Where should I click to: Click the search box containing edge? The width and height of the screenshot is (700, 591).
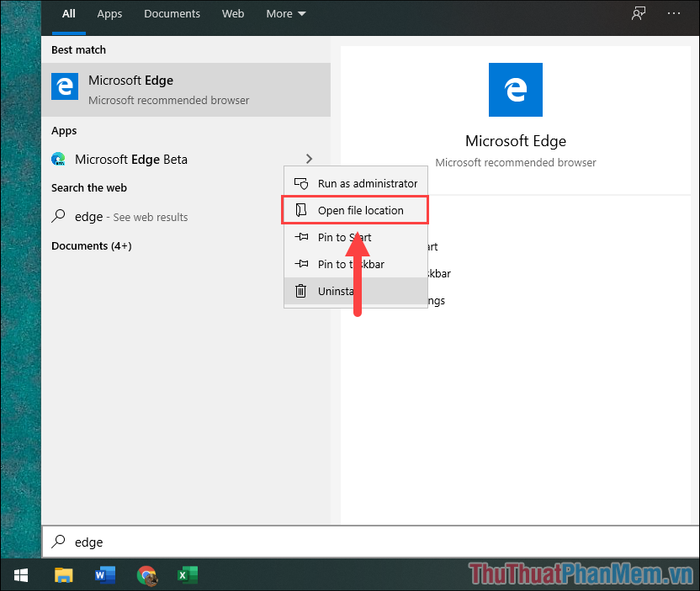pos(370,542)
